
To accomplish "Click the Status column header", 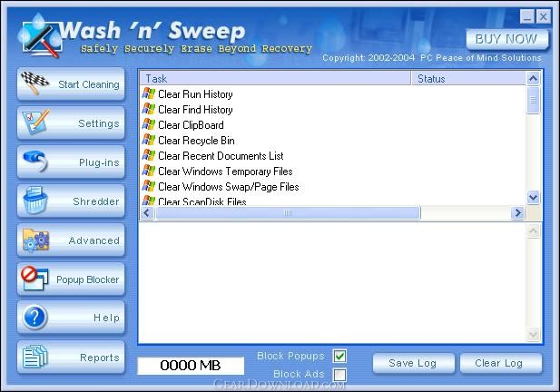I will [468, 78].
